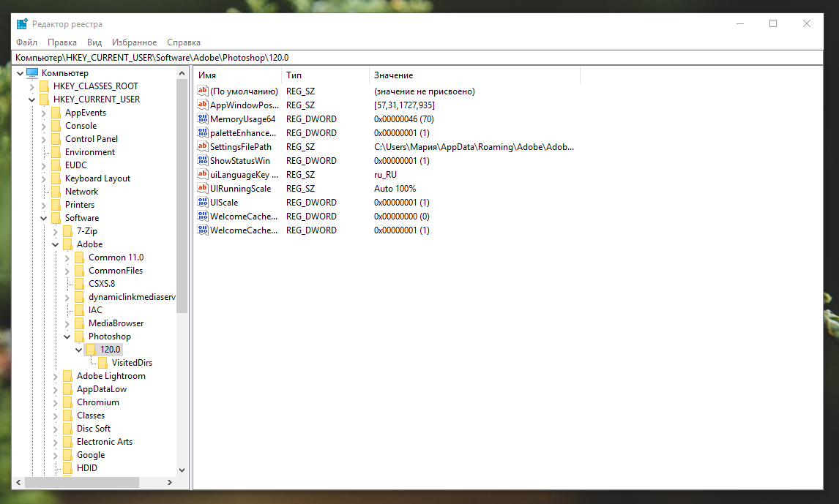Click the DWORD icon of paletteEnhance value
Image resolution: width=839 pixels, height=504 pixels.
tap(202, 132)
